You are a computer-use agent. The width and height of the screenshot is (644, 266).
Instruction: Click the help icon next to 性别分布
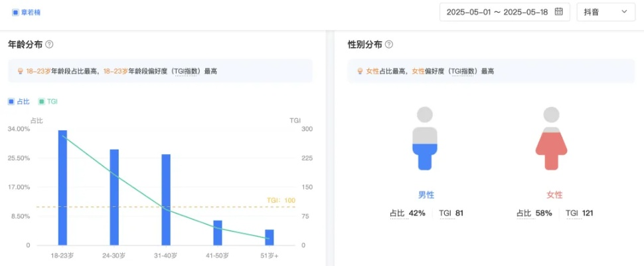[389, 45]
